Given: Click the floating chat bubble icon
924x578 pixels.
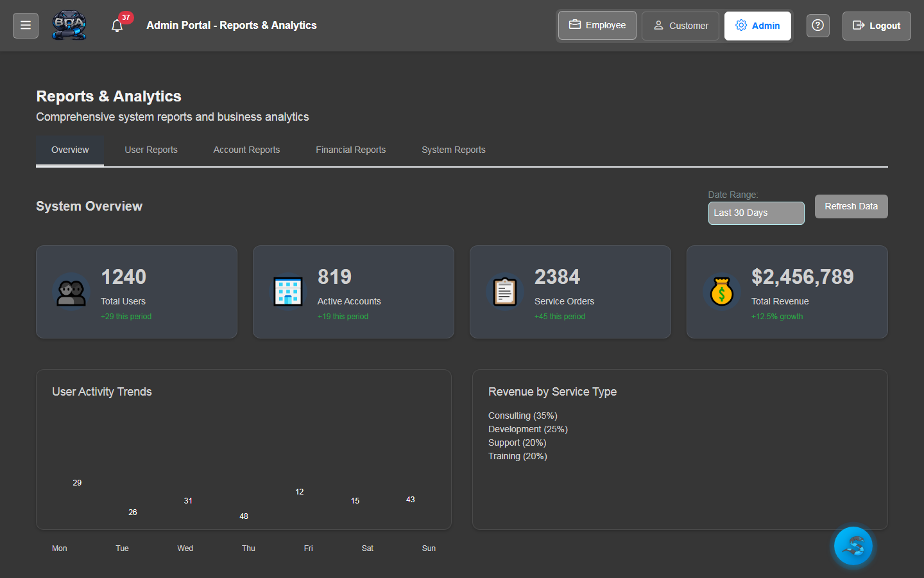Looking at the screenshot, I should click(x=853, y=546).
